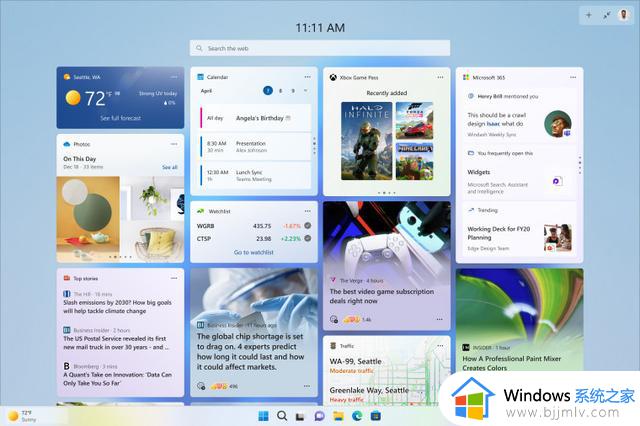Image resolution: width=640 pixels, height=426 pixels.
Task: Click the Windows Start button
Action: [x=264, y=416]
